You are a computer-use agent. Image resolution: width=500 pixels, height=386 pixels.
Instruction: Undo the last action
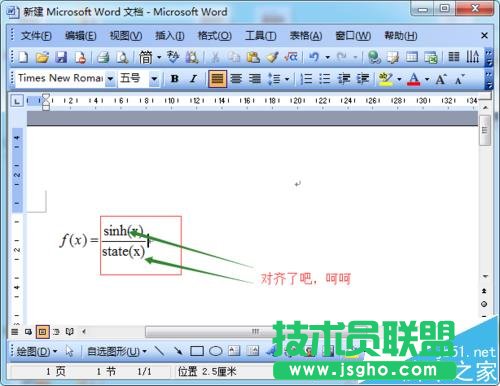(314, 57)
